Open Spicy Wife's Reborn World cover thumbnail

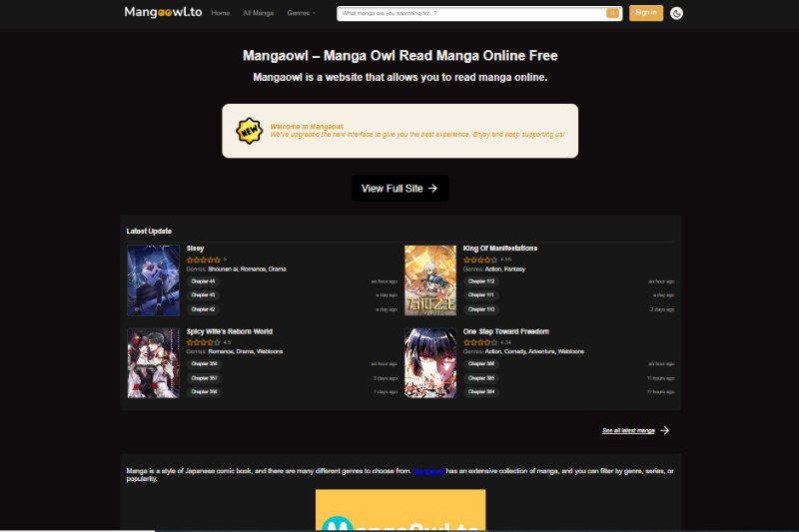[153, 363]
